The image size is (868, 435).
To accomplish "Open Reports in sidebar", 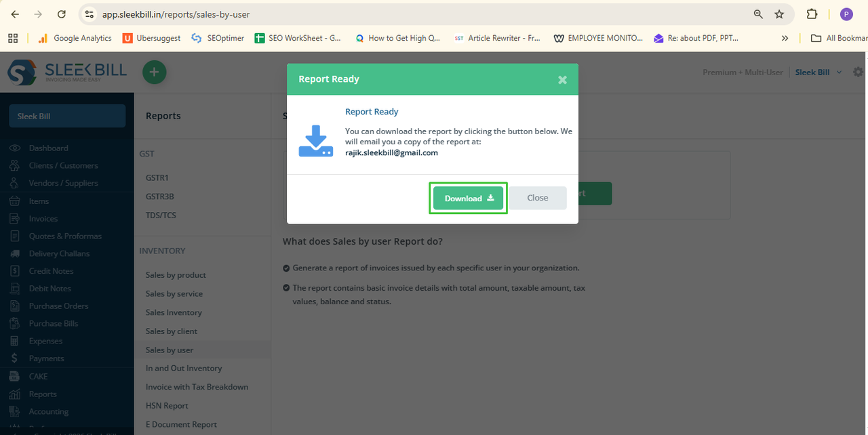I will tap(43, 394).
